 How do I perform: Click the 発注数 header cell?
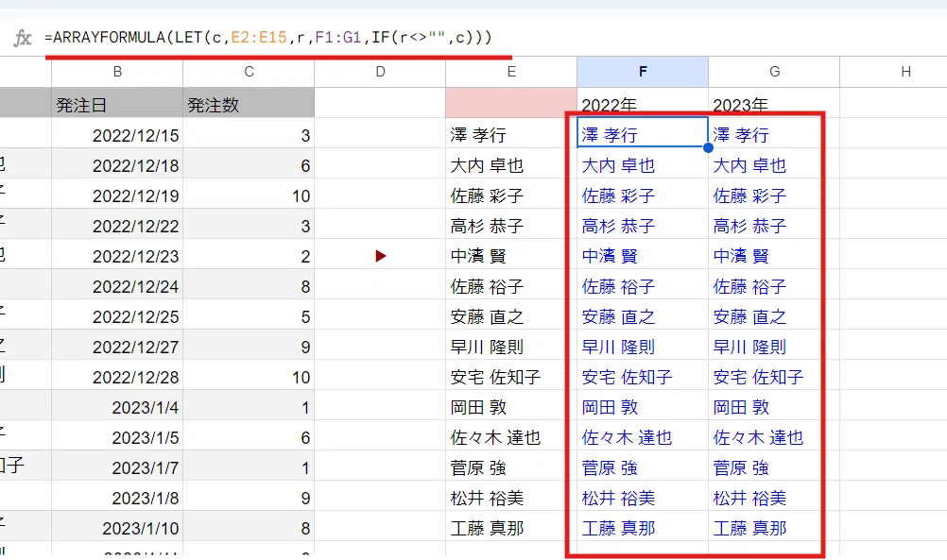point(249,103)
